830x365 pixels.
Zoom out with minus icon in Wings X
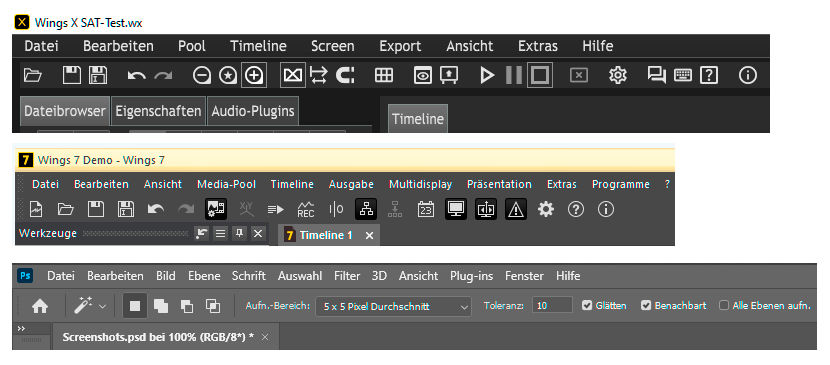[202, 76]
